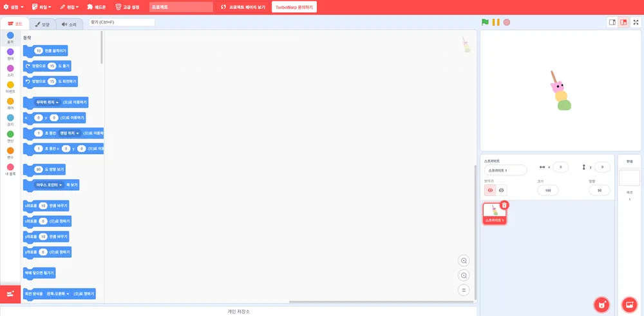Select the stage backdrop thumbnail

point(629,178)
